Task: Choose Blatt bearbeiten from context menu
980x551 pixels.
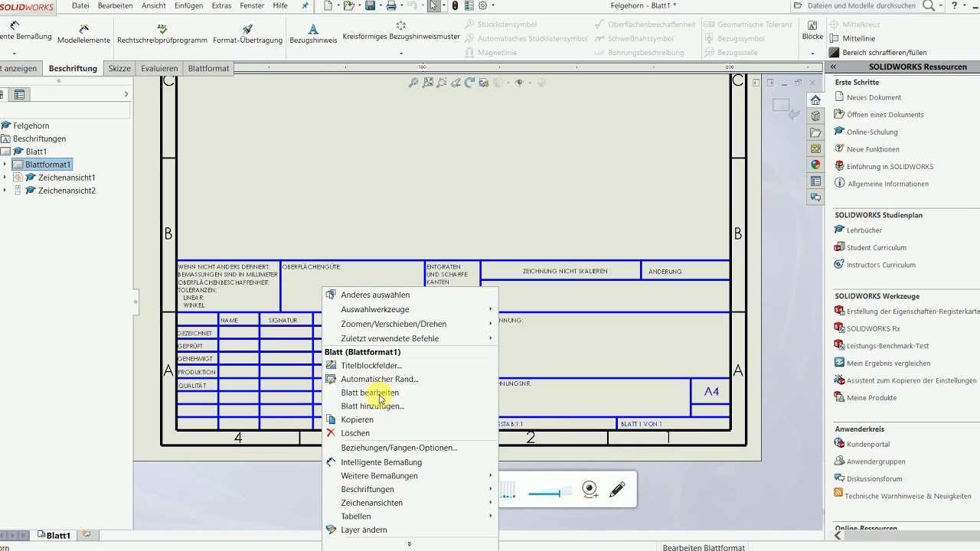Action: (x=370, y=393)
